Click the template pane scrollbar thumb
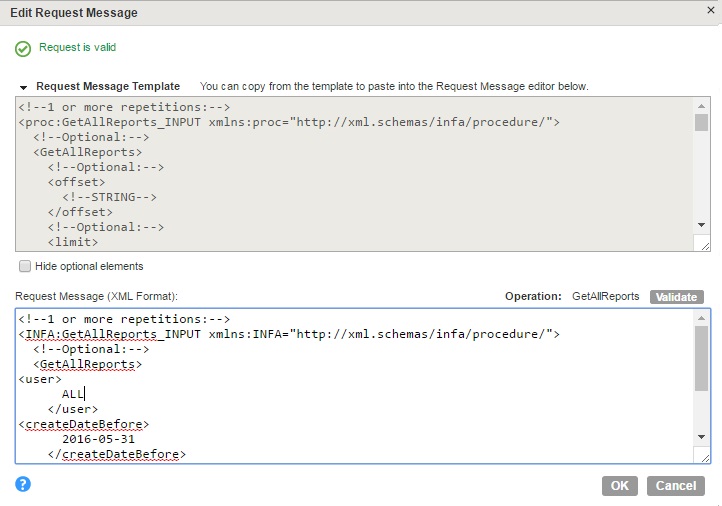This screenshot has height=506, width=722. 701,122
